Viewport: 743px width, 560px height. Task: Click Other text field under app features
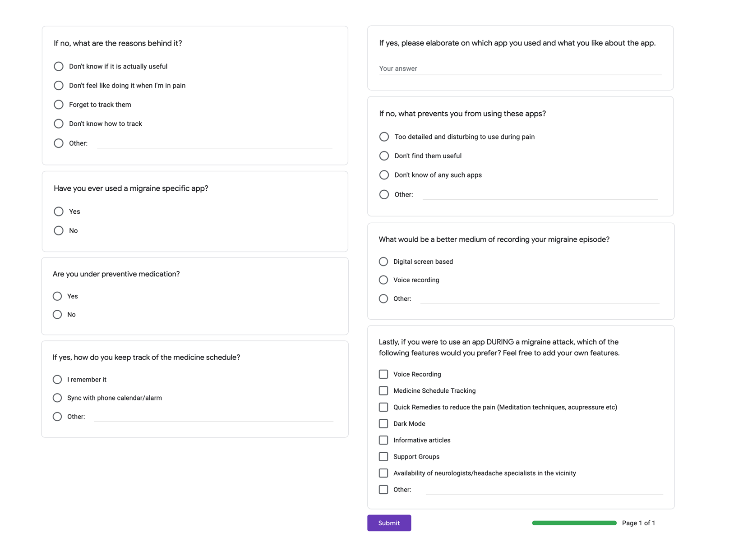544,490
